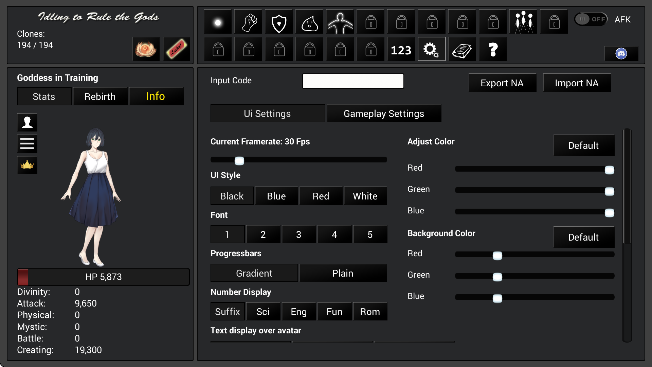
Task: Open the Gameplay Settings tab
Action: click(x=384, y=113)
